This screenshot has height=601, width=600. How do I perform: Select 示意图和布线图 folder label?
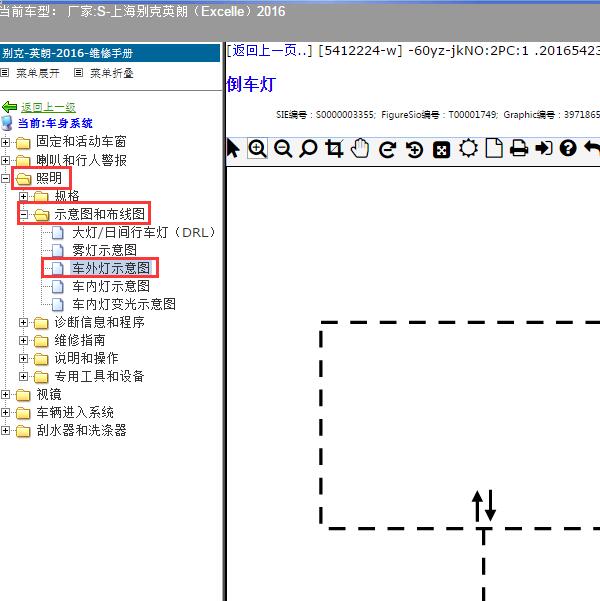[100, 214]
